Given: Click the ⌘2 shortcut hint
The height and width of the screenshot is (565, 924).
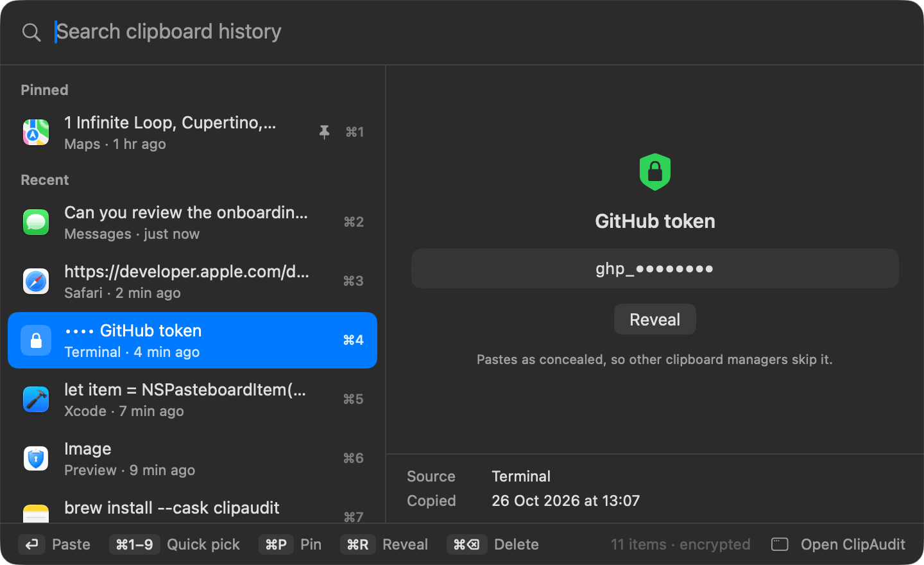Looking at the screenshot, I should (x=354, y=222).
